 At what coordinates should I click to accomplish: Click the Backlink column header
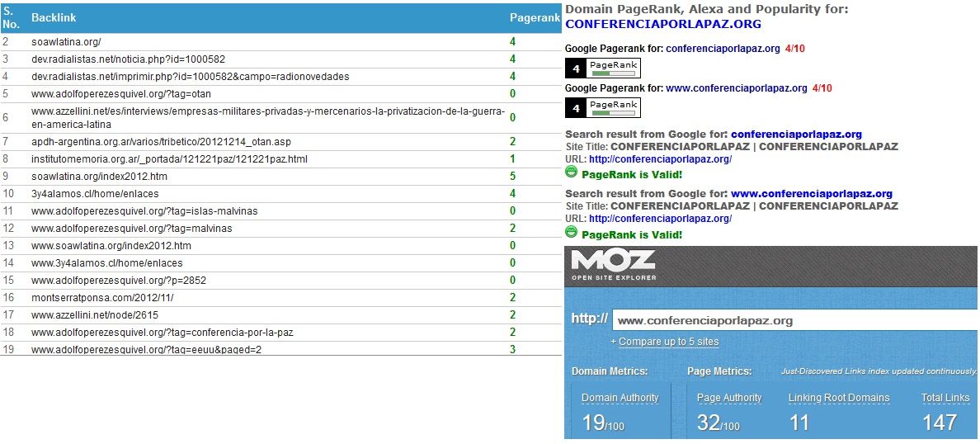54,18
